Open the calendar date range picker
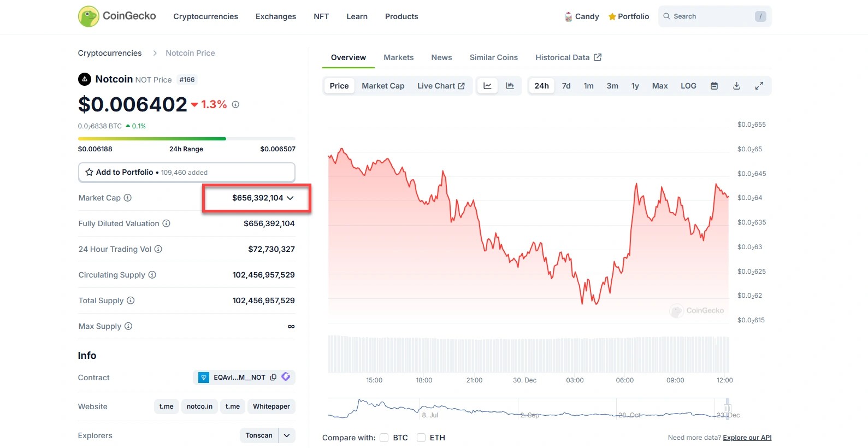 [714, 86]
